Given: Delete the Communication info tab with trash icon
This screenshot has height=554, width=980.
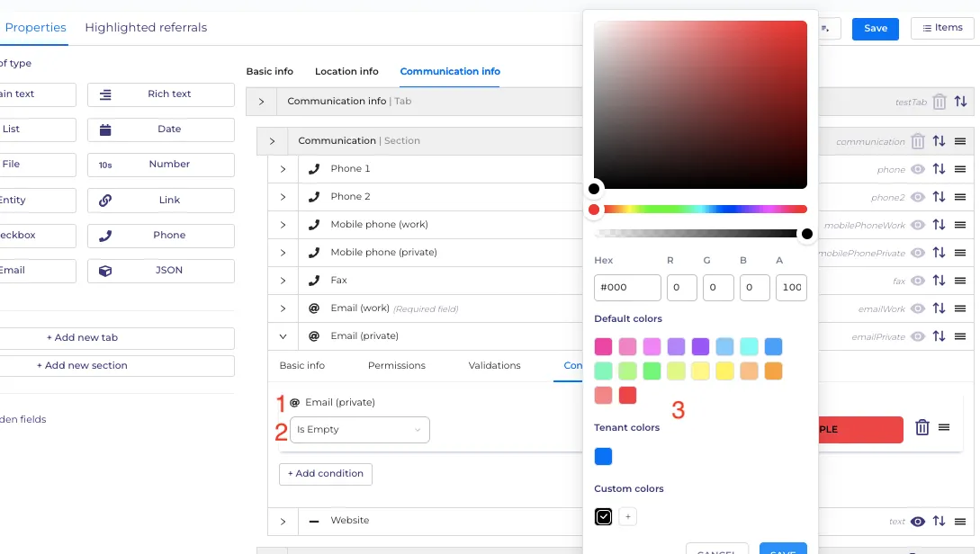Looking at the screenshot, I should [939, 102].
